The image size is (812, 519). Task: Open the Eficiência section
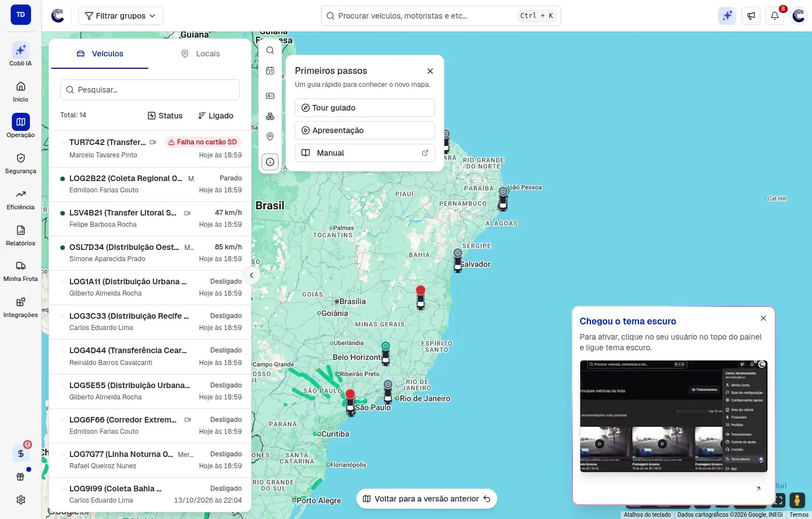click(x=20, y=199)
